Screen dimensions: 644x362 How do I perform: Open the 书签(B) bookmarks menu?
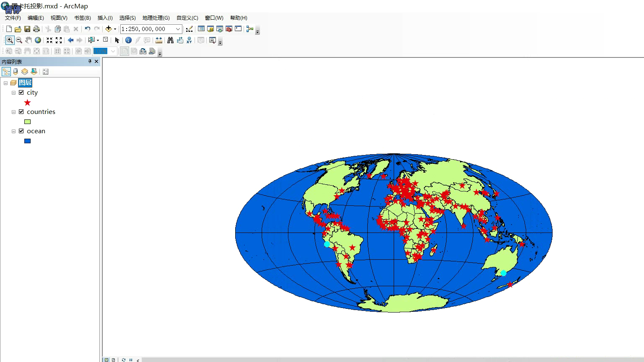point(82,18)
